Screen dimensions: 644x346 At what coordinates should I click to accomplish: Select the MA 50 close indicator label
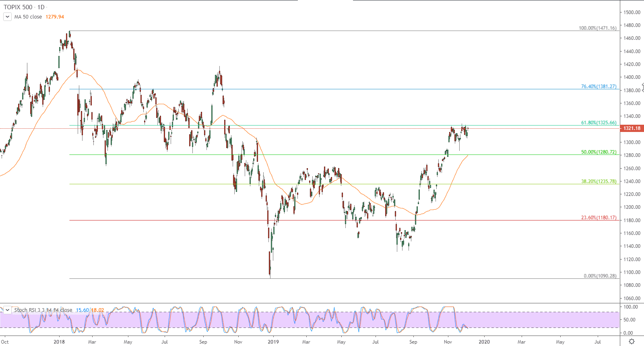(28, 17)
